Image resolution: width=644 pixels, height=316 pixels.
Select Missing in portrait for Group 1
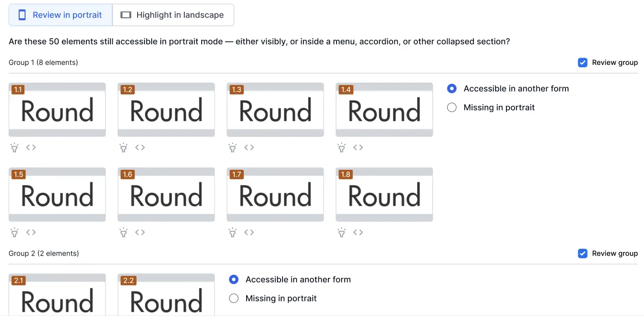pyautogui.click(x=452, y=108)
